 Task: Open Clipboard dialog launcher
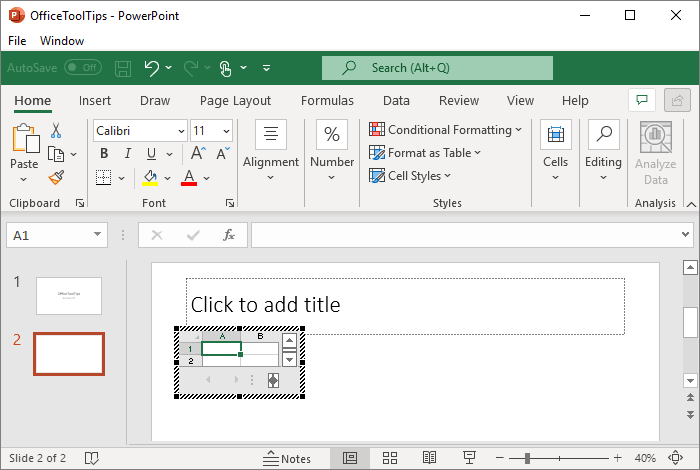(80, 203)
